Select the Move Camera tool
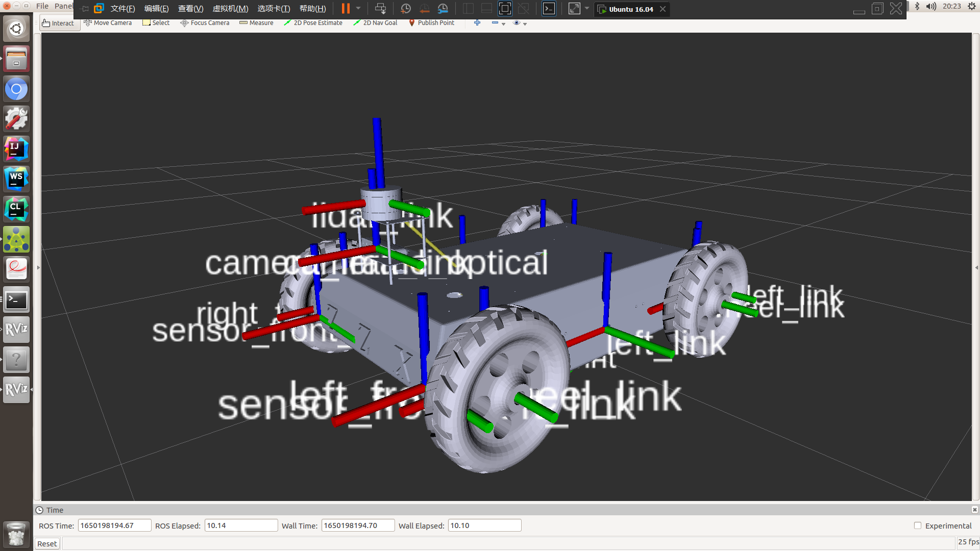 point(108,23)
